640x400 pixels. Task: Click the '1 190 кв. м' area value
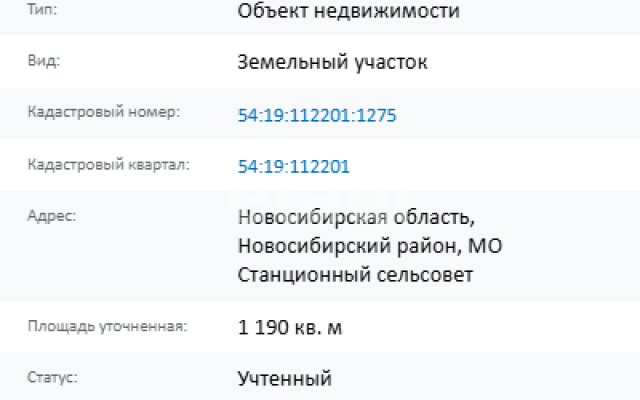[289, 327]
